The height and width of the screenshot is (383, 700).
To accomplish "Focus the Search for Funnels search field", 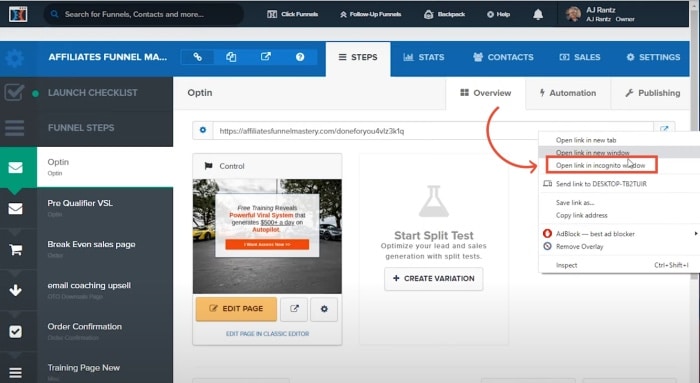I will pos(144,14).
